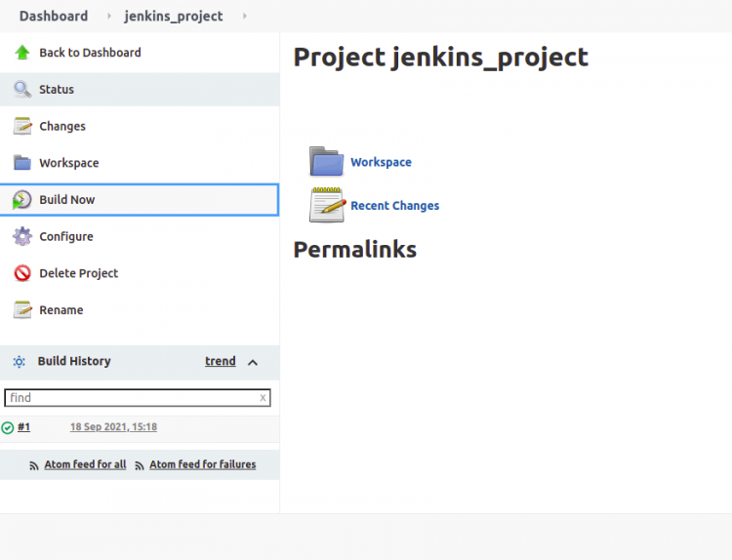Screen dimensions: 732x560
Task: Click the Status magnifying glass icon
Action: point(21,89)
